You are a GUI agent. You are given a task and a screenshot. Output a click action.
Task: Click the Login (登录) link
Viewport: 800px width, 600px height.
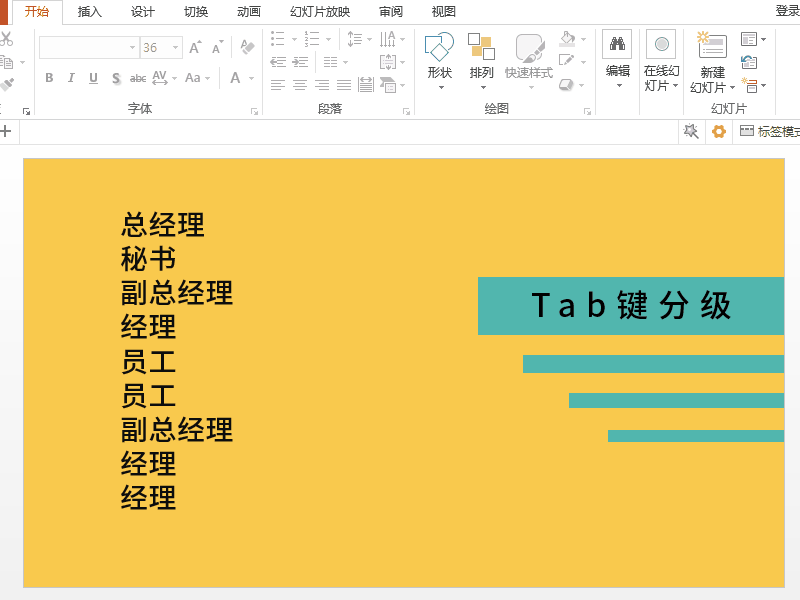pos(787,11)
